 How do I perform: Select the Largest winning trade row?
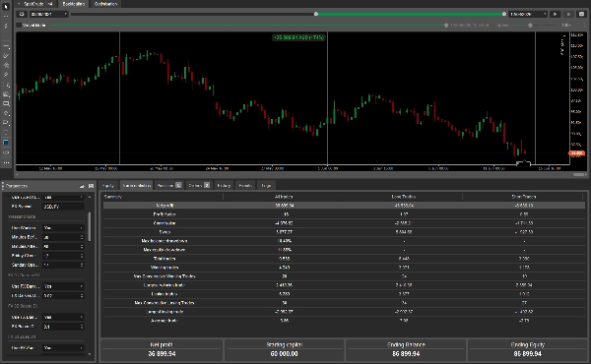344,285
